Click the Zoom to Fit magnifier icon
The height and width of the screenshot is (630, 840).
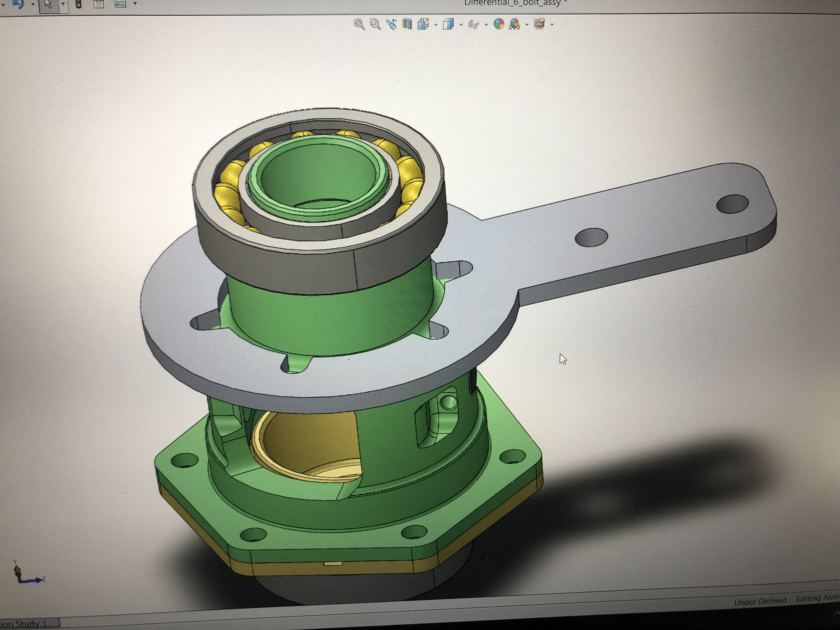click(x=359, y=25)
